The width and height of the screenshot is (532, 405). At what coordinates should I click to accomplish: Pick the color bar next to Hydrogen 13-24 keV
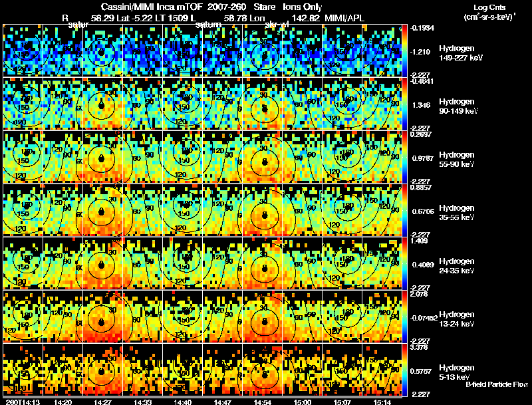coord(404,317)
